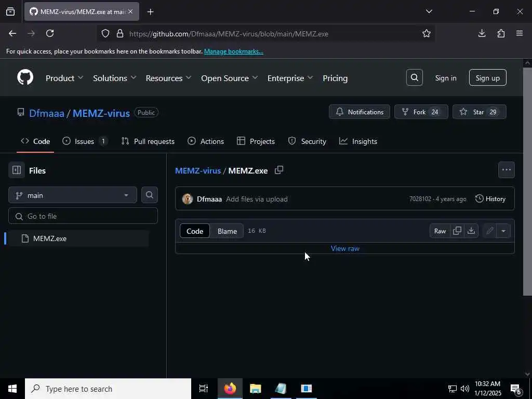The width and height of the screenshot is (532, 399).
Task: Click the Manage bookmarks link
Action: (x=233, y=51)
